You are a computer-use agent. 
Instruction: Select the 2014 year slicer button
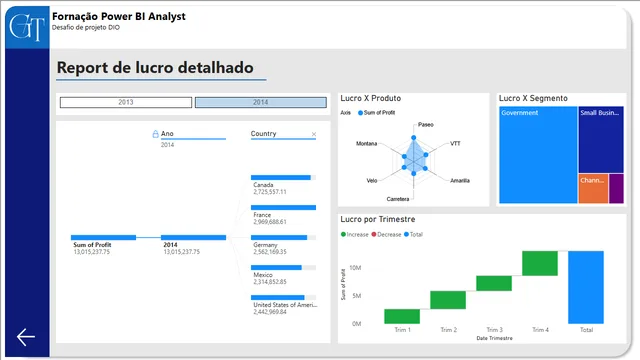(260, 102)
